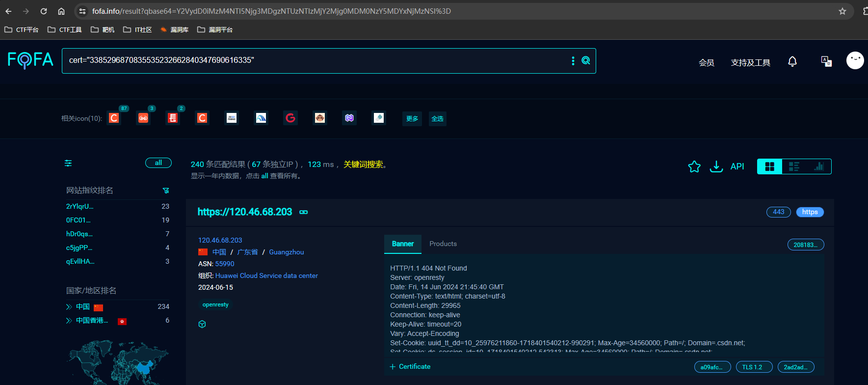This screenshot has height=385, width=868.
Task: Click the 关键词搜索 link
Action: (x=363, y=165)
